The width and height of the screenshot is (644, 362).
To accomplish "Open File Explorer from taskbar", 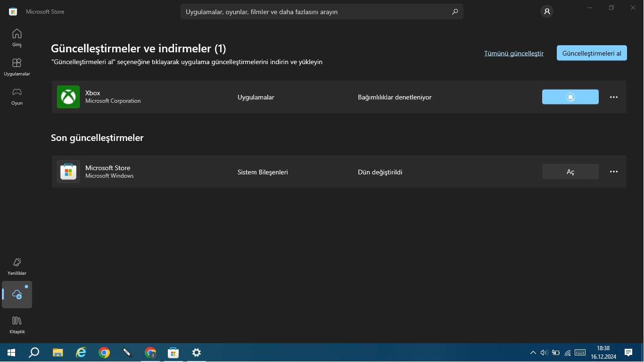I will point(58,353).
